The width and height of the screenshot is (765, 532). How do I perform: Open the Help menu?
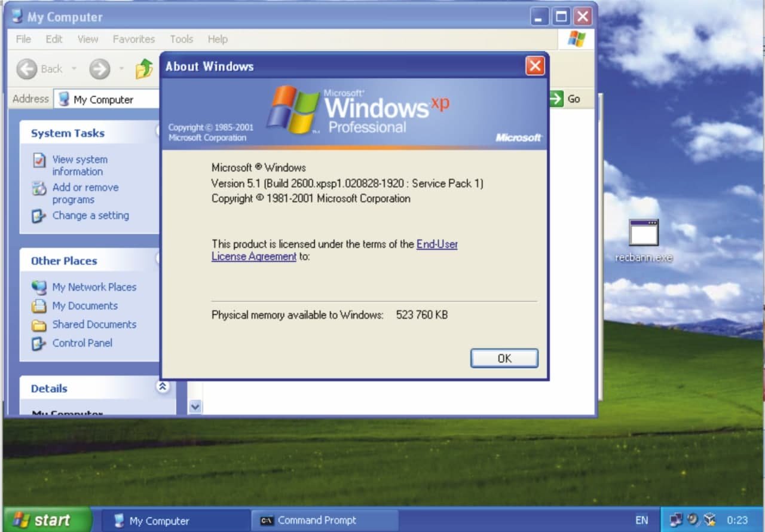pyautogui.click(x=218, y=39)
